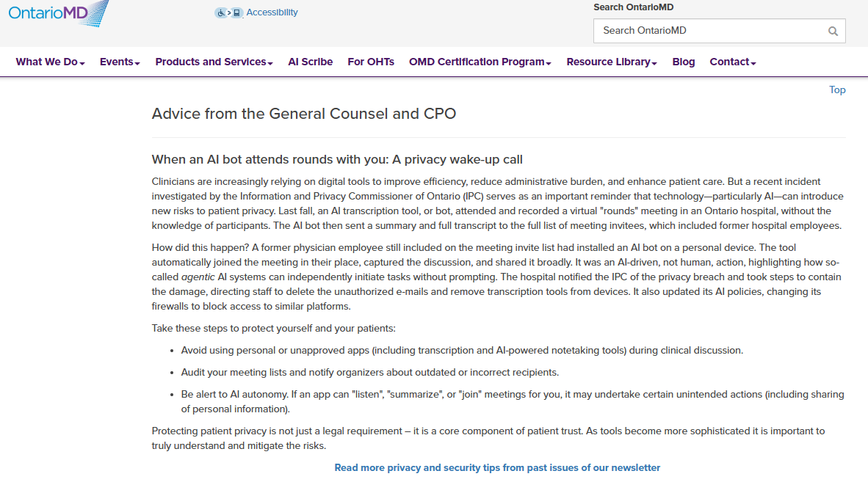868x482 pixels.
Task: Click the caret arrow beside Contact
Action: point(753,63)
